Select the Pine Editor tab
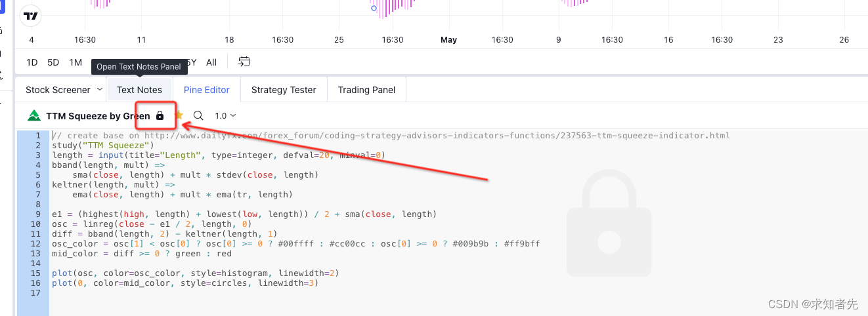 click(207, 90)
